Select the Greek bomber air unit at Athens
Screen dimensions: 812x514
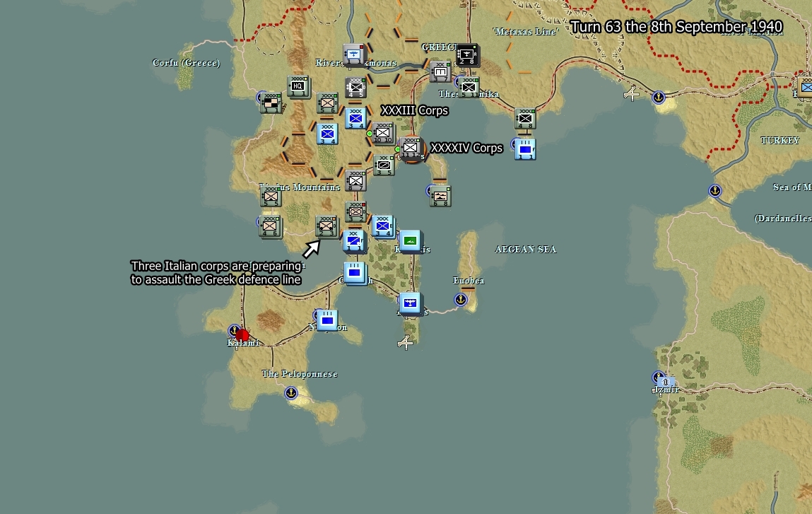pos(410,303)
